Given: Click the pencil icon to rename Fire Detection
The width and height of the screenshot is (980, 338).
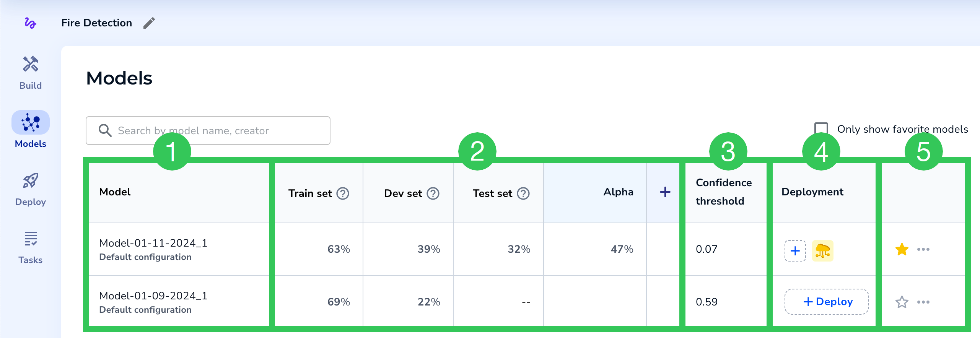Looking at the screenshot, I should coord(149,23).
